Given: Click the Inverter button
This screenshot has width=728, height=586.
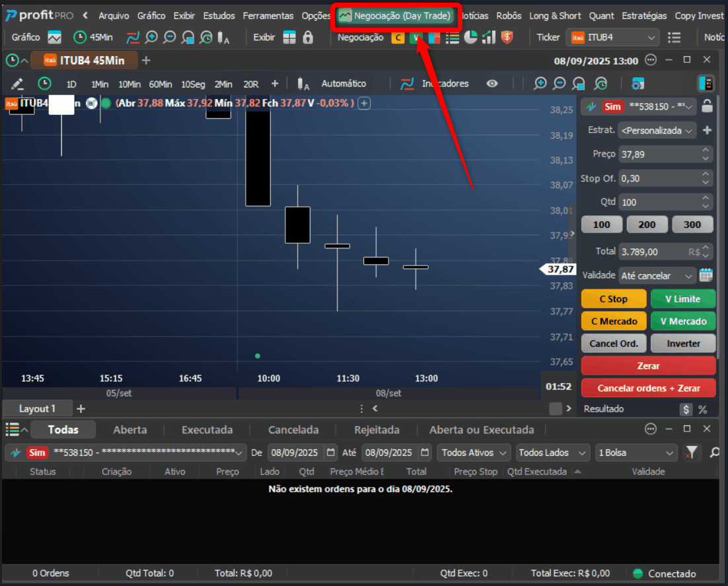Looking at the screenshot, I should coord(682,343).
